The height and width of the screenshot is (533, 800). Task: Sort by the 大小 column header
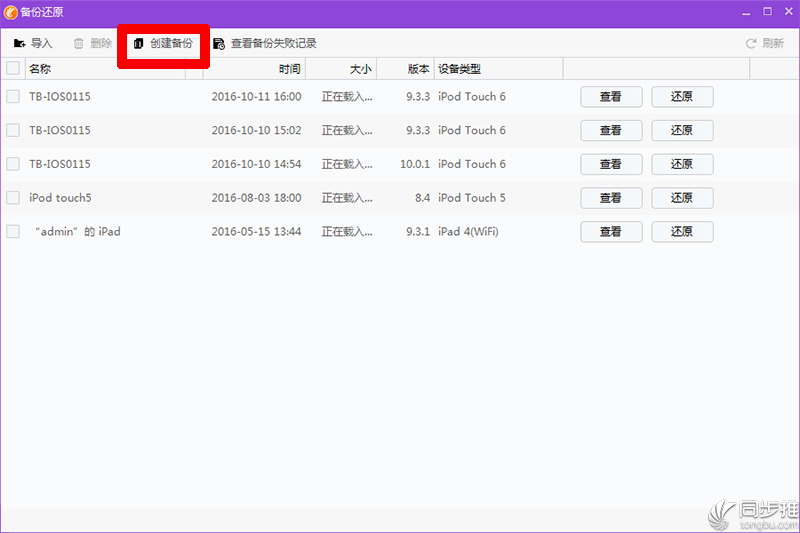[x=341, y=69]
